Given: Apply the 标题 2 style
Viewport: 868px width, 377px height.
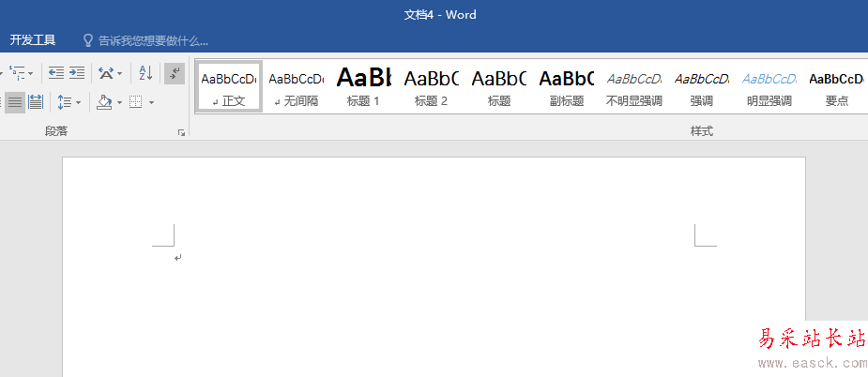Looking at the screenshot, I should point(432,86).
